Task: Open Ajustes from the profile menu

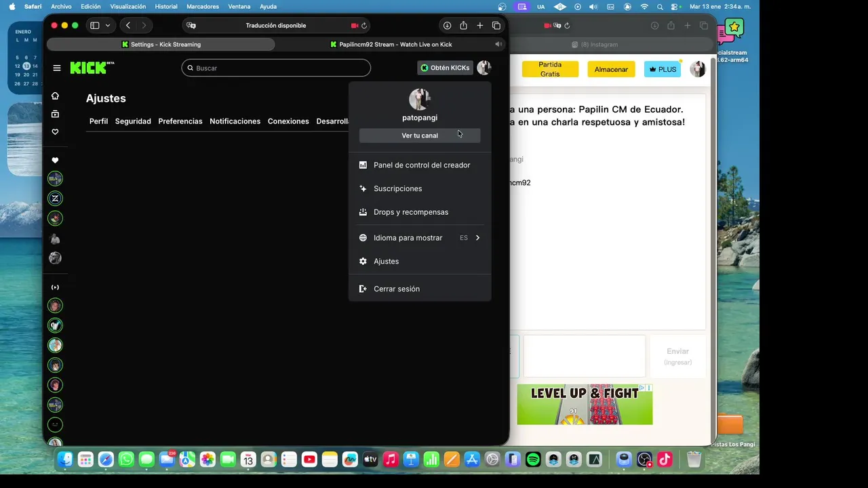Action: click(x=420, y=262)
